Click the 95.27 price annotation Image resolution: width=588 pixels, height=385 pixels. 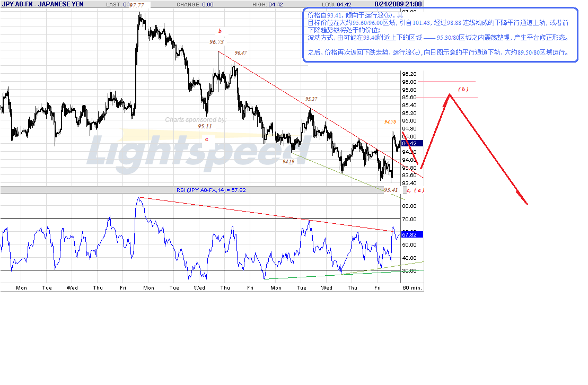pyautogui.click(x=311, y=99)
